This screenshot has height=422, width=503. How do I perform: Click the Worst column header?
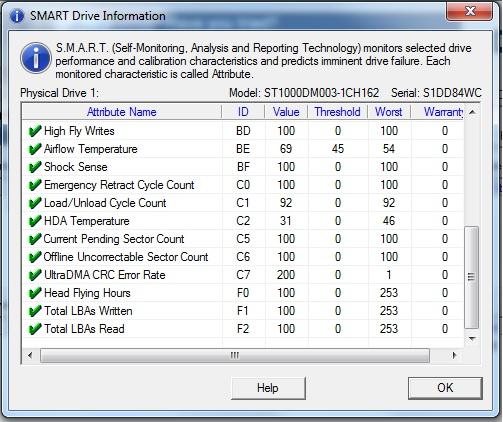389,112
